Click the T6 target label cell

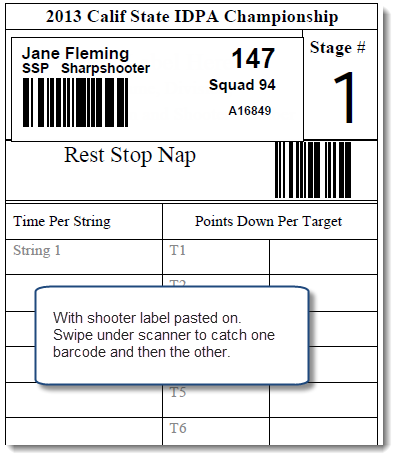[216, 431]
